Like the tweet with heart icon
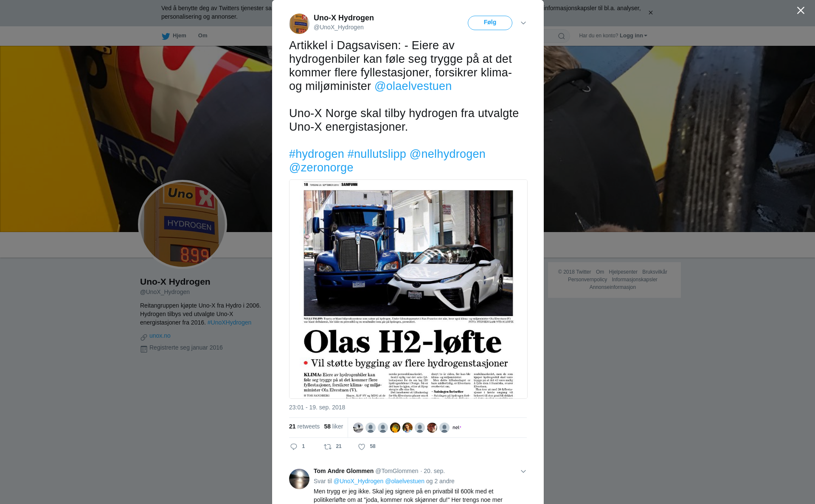Image resolution: width=815 pixels, height=504 pixels. [x=362, y=447]
